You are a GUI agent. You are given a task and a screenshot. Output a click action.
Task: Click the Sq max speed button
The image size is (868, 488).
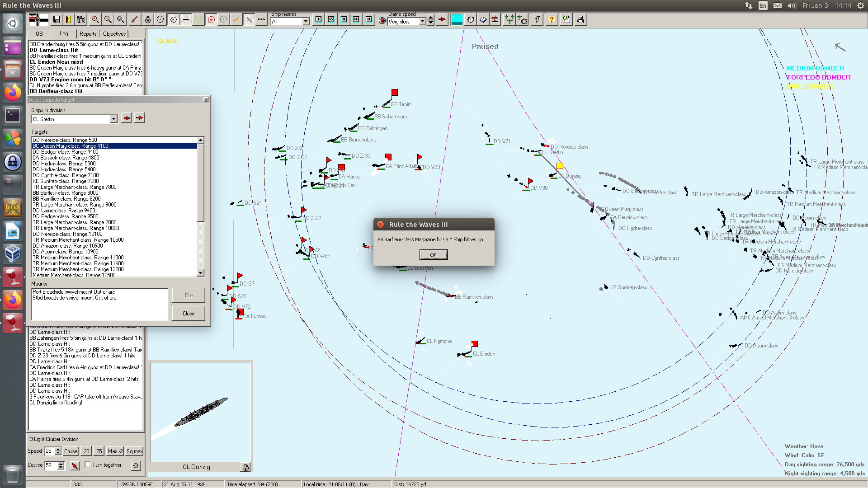pyautogui.click(x=134, y=451)
